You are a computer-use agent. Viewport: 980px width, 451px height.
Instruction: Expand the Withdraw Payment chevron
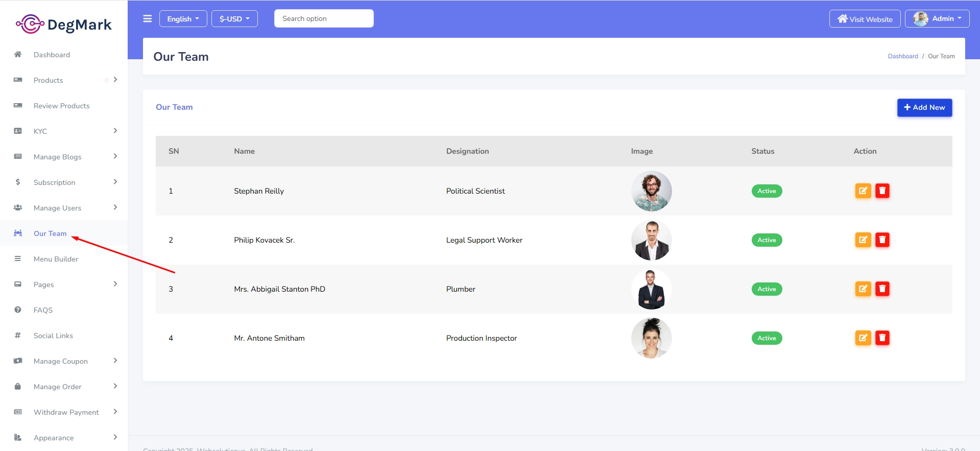[x=115, y=412]
